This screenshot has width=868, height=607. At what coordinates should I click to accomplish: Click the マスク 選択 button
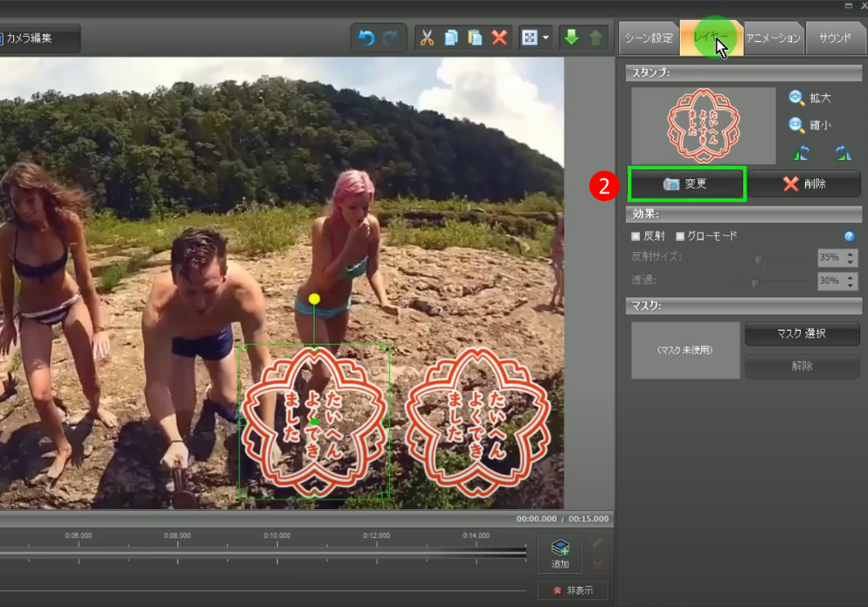(802, 334)
